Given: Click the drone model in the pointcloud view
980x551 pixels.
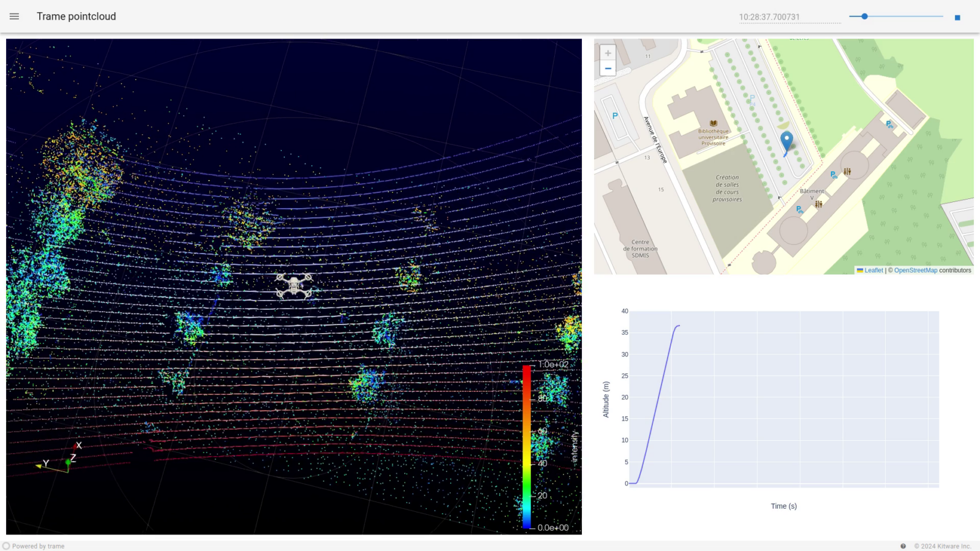Looking at the screenshot, I should [x=295, y=285].
